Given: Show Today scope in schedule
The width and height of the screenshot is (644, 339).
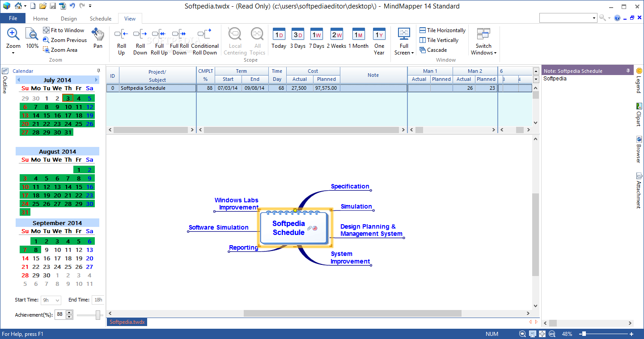Looking at the screenshot, I should tap(279, 38).
